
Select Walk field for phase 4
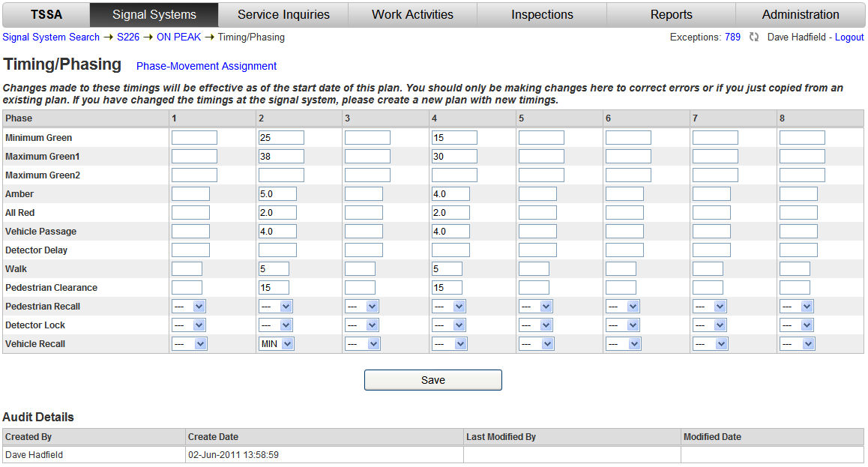point(447,269)
